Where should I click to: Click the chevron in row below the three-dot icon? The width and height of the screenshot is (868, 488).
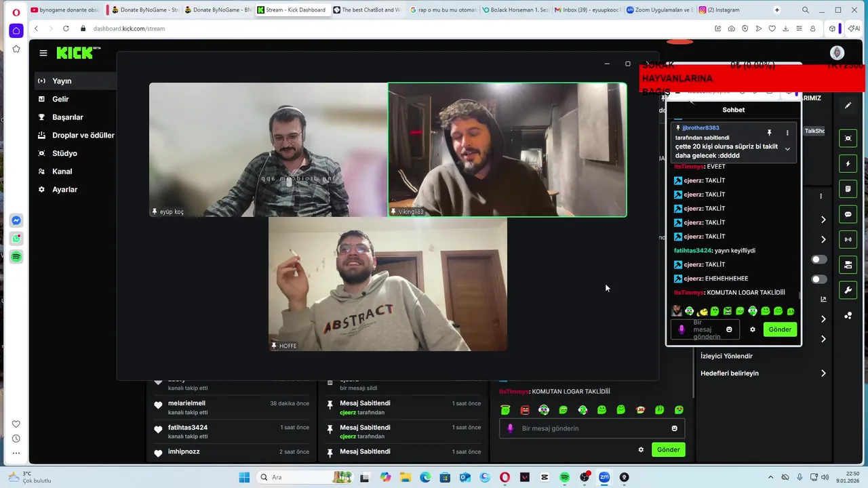click(x=823, y=220)
